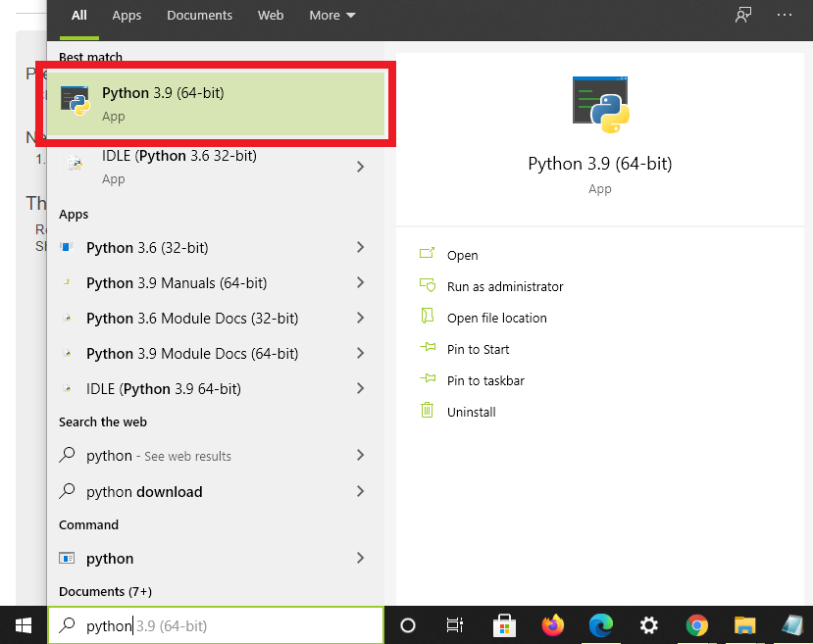Open Python 3.9 (64-bit) best match
This screenshot has width=813, height=644.
pos(216,104)
